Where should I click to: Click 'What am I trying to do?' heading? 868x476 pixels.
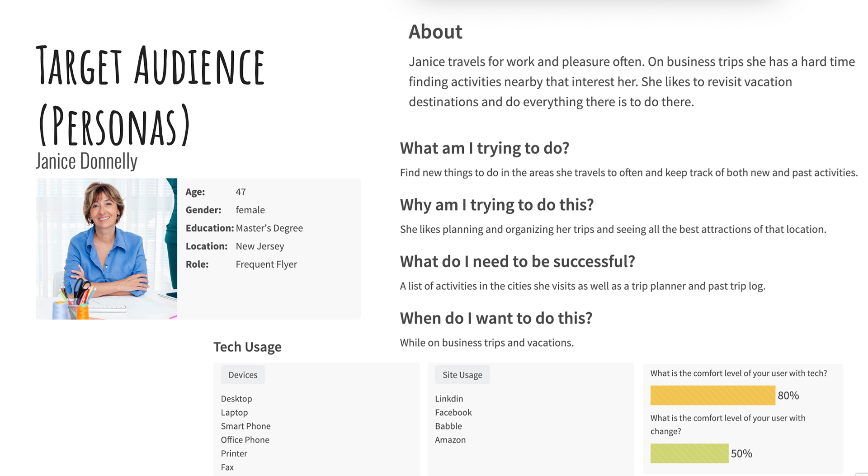485,148
